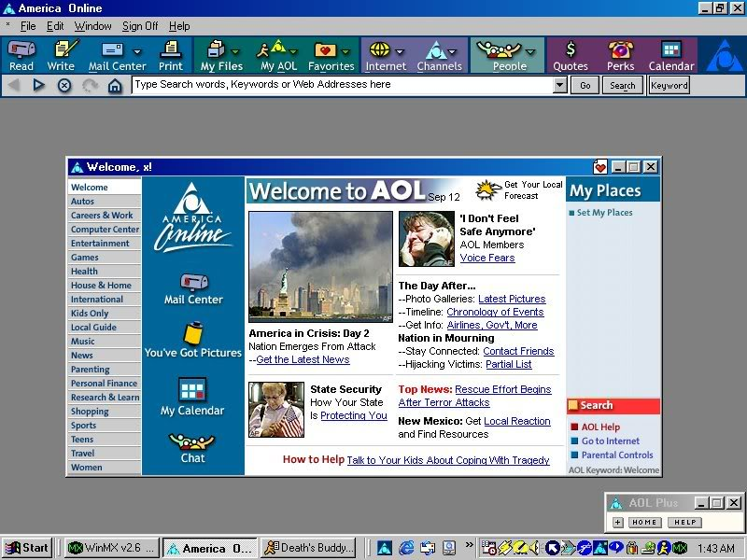This screenshot has width=747, height=560.
Task: Click the WinMX tray icon
Action: (x=680, y=548)
